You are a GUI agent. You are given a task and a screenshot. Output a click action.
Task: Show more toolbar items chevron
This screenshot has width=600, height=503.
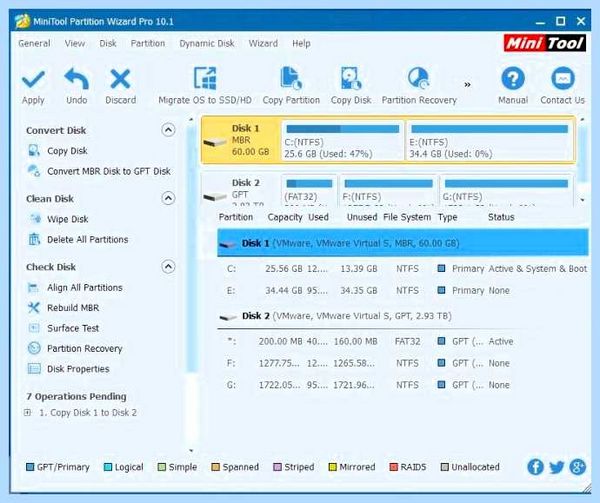pyautogui.click(x=467, y=85)
